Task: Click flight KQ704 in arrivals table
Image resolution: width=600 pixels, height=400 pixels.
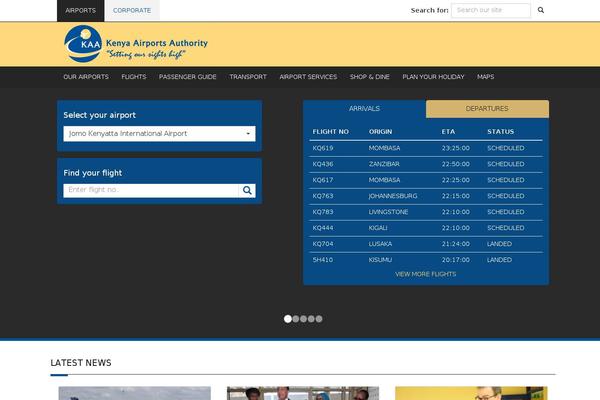Action: point(323,244)
